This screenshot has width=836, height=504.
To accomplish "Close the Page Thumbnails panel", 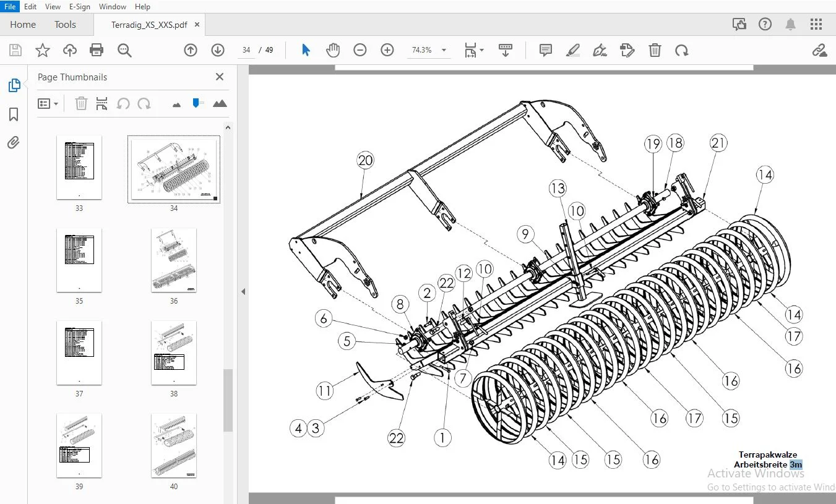I will (219, 77).
